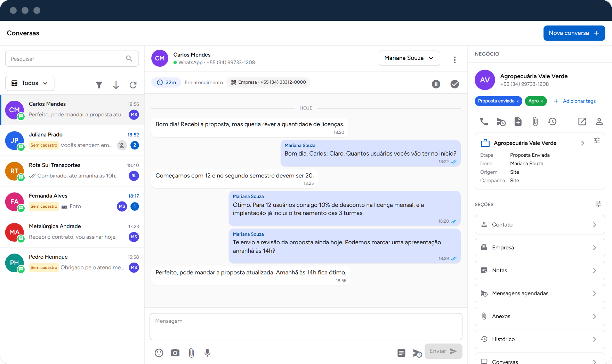Remove the Proposta enviada tag
The width and height of the screenshot is (612, 364).
[517, 101]
